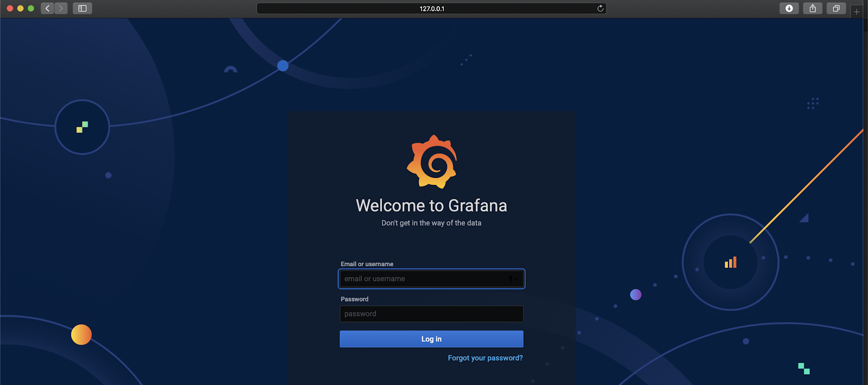
Task: Add a new tab with the plus button
Action: (857, 11)
